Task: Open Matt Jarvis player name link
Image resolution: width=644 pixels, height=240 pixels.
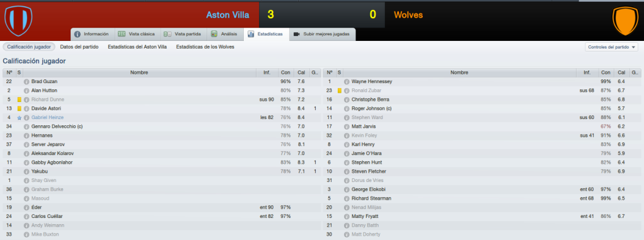Action: coord(364,127)
